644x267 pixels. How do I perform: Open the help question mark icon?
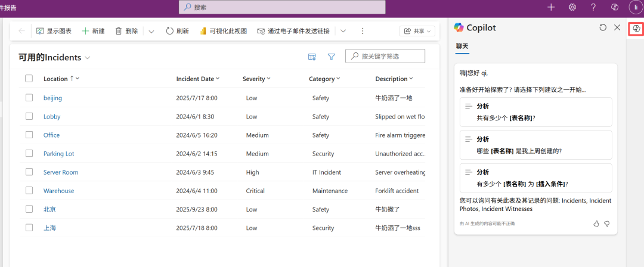[593, 7]
